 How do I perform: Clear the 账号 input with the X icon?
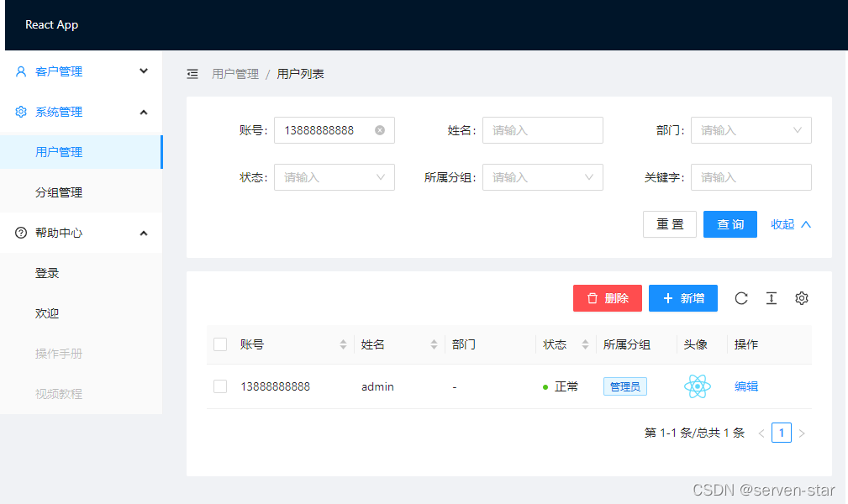pos(380,130)
